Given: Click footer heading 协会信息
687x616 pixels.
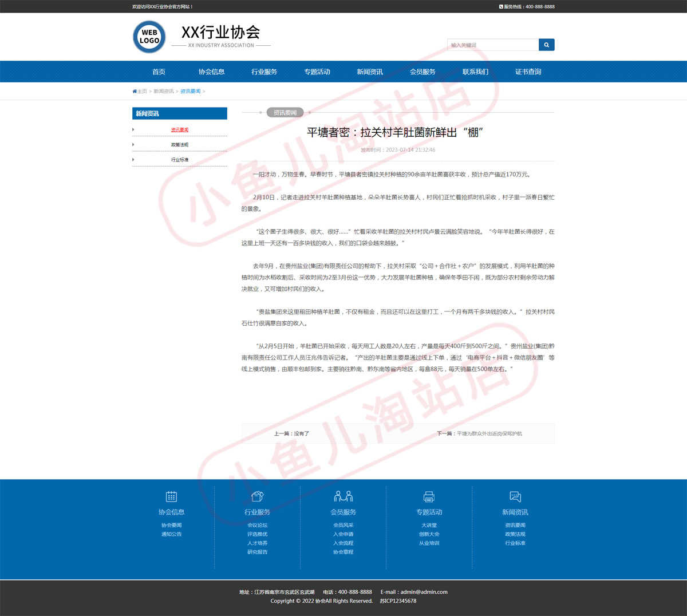Looking at the screenshot, I should pyautogui.click(x=171, y=512).
